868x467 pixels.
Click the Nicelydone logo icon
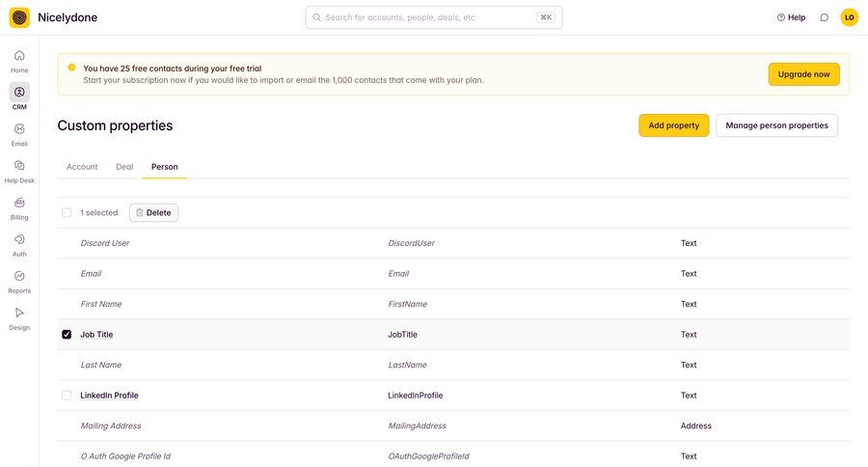(x=19, y=17)
